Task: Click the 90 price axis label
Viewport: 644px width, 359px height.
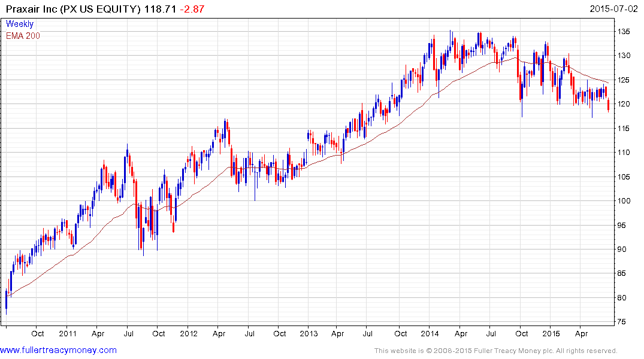Action: 621,250
